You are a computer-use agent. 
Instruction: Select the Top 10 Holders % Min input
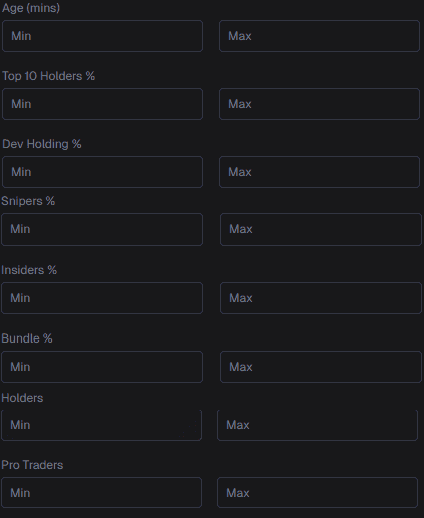pos(102,104)
